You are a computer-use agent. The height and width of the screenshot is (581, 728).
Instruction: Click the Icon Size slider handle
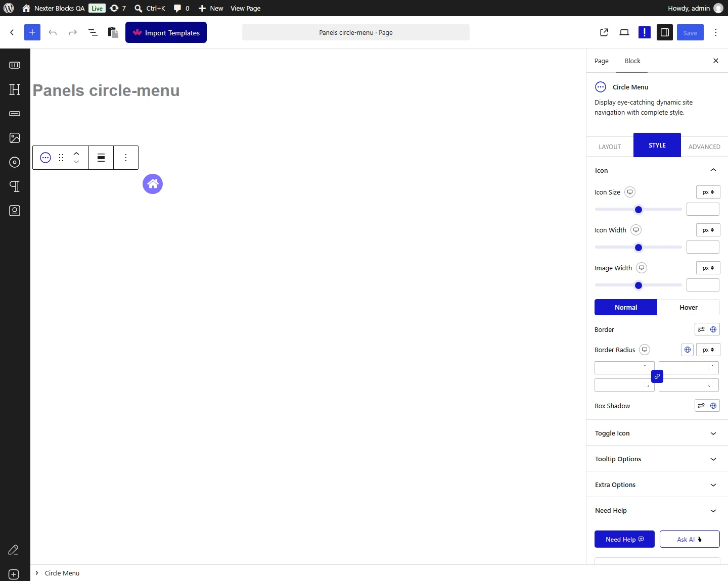point(639,210)
